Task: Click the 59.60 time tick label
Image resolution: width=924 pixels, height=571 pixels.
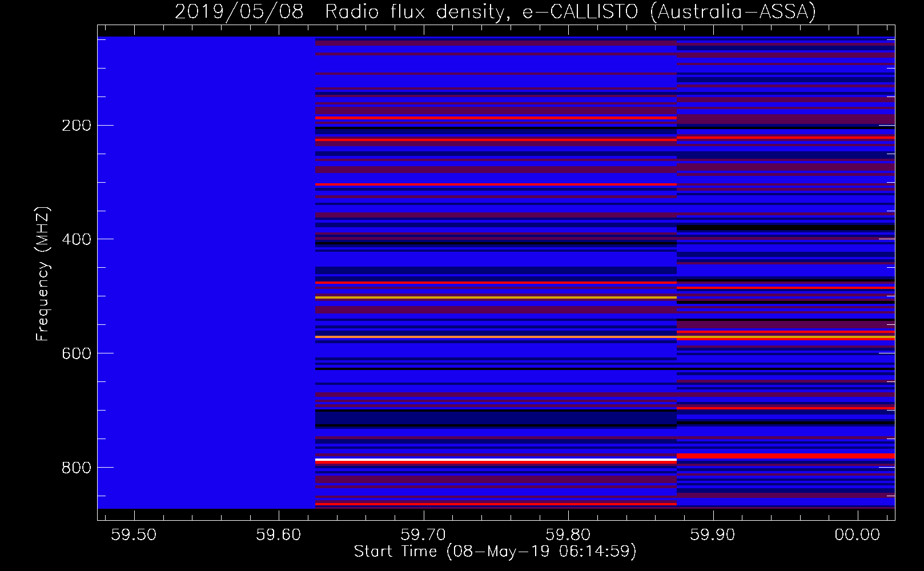Action: [x=278, y=534]
